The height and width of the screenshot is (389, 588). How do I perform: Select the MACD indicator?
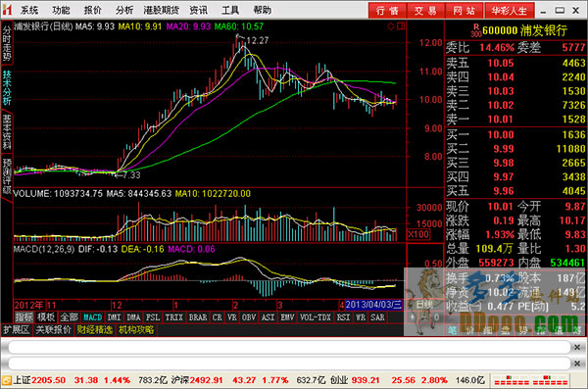pyautogui.click(x=93, y=317)
